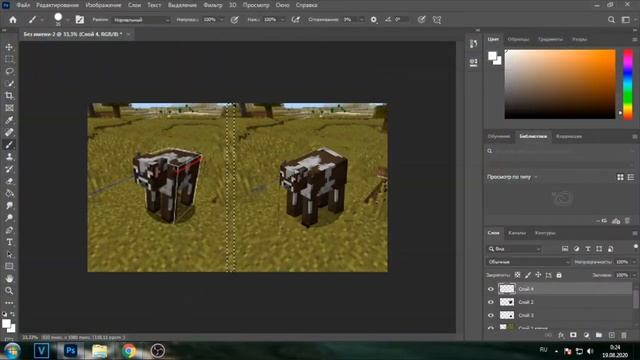Open Photoshop from the Windows taskbar
The width and height of the screenshot is (640, 360).
(71, 351)
